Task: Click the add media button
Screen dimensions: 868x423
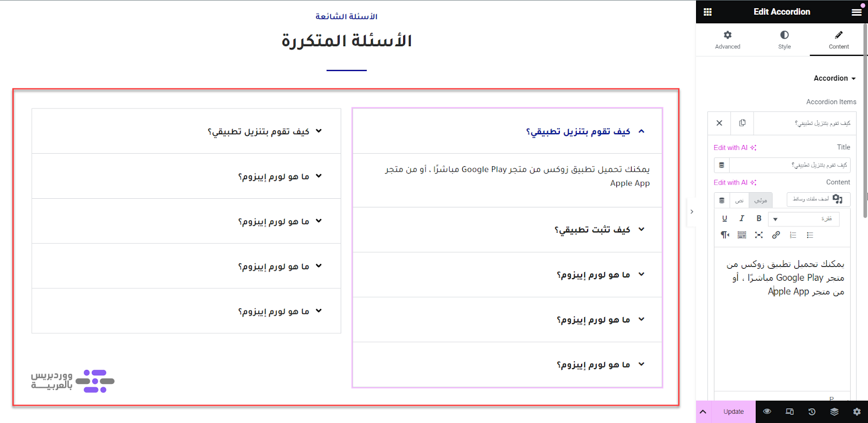Action: pyautogui.click(x=818, y=199)
